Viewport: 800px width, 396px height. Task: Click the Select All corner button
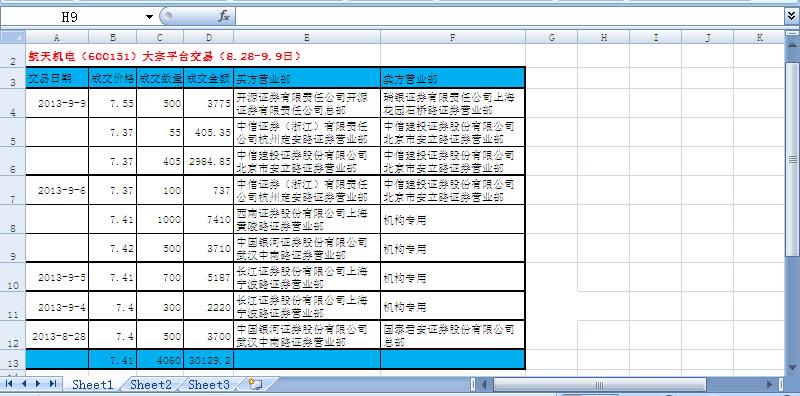13,37
